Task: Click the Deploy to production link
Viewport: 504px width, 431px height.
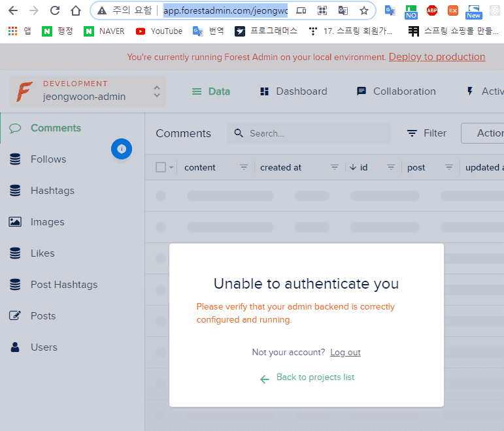Action: pos(437,57)
